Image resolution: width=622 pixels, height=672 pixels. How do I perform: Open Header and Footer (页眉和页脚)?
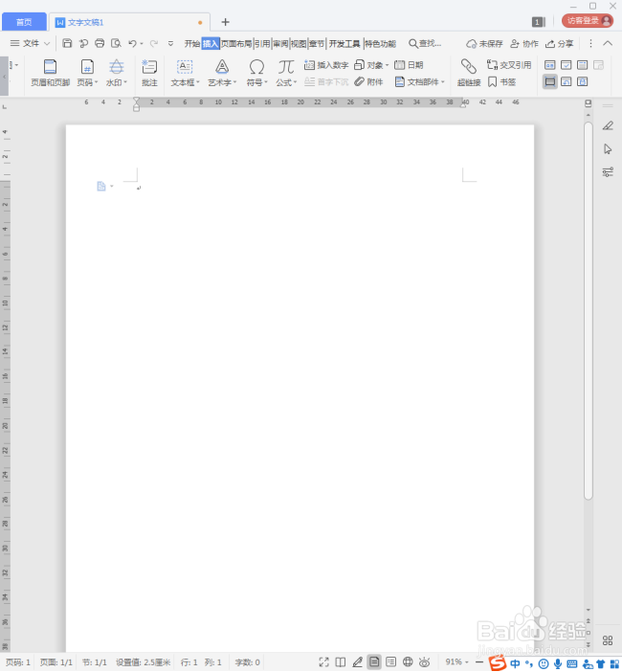click(50, 73)
